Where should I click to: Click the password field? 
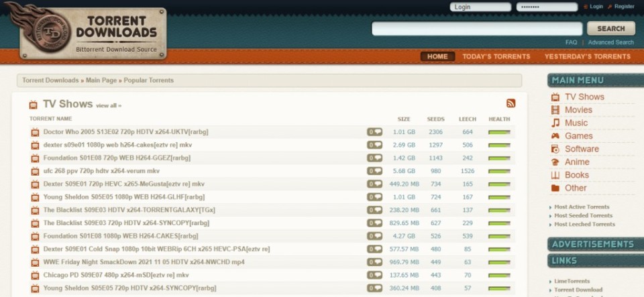tap(547, 7)
